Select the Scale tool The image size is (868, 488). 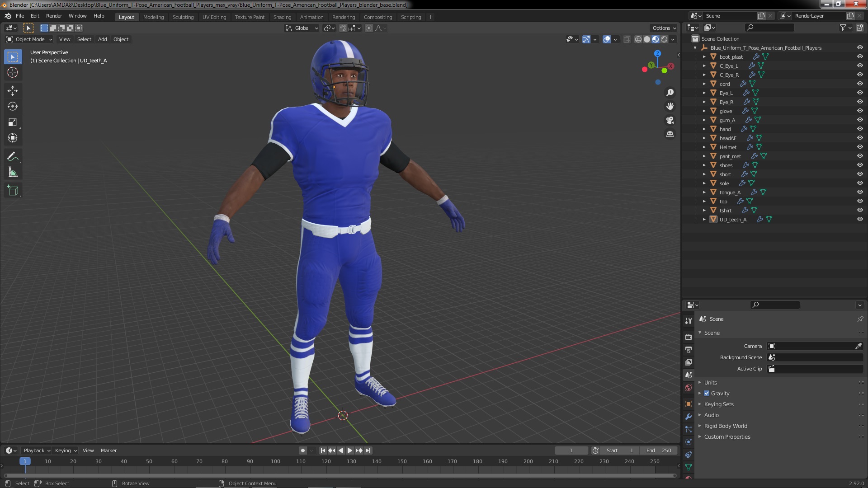[x=13, y=122]
